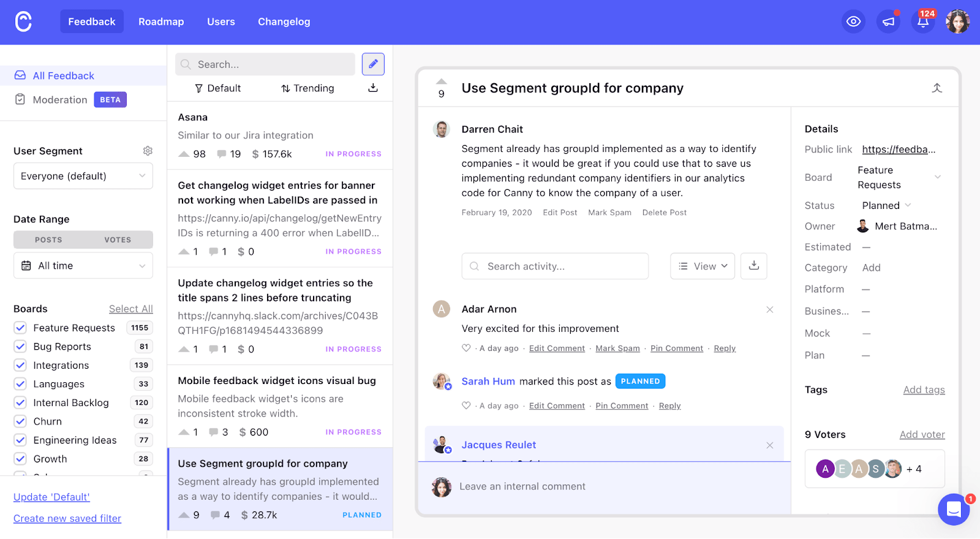Click the megaphone announcements icon
The image size is (980, 539).
pos(888,22)
